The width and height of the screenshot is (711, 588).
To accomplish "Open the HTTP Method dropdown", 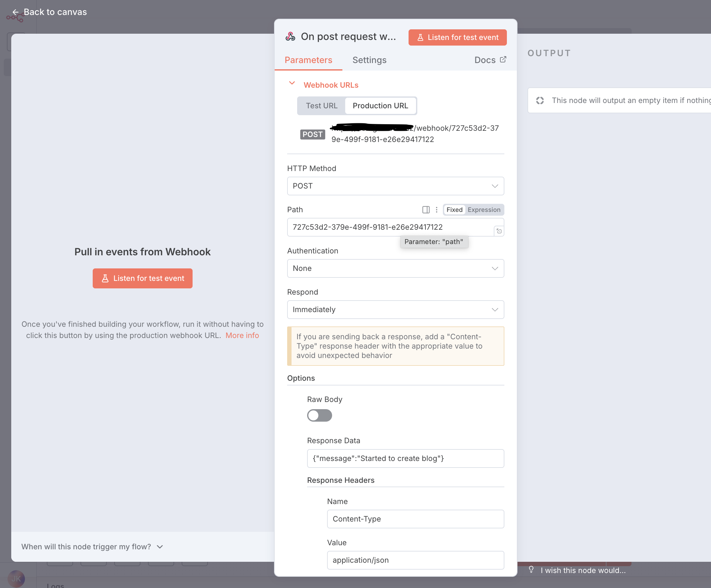I will (395, 186).
